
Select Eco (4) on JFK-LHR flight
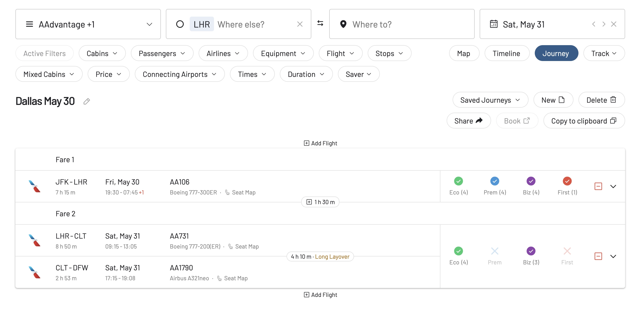(x=459, y=186)
